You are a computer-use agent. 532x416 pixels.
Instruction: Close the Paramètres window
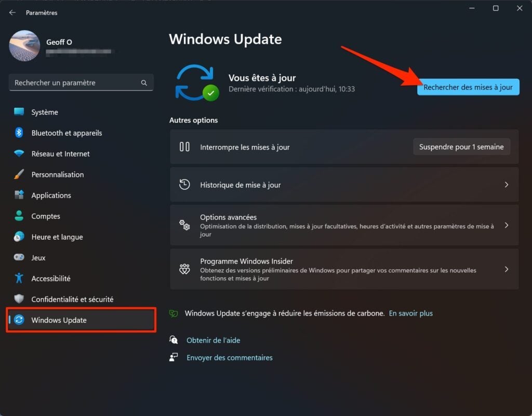[519, 8]
